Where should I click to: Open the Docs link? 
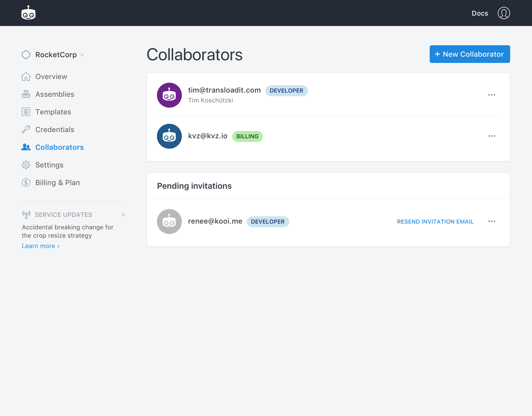[480, 13]
